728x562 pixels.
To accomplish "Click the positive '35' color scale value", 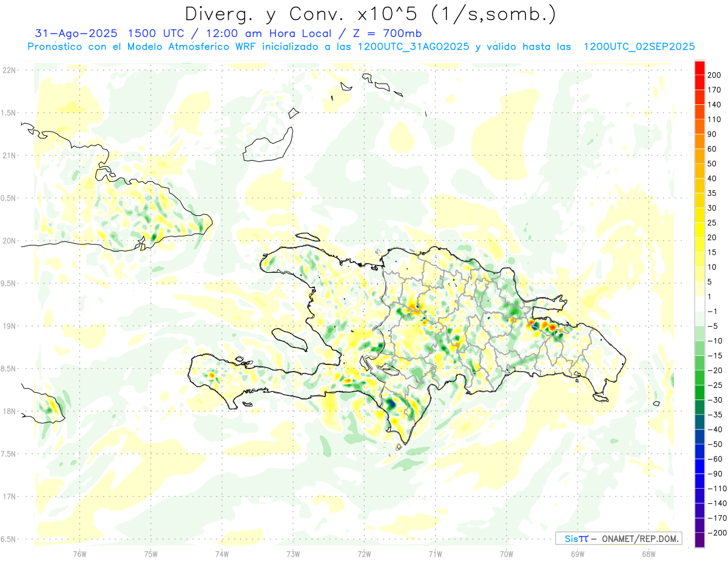I will (712, 193).
